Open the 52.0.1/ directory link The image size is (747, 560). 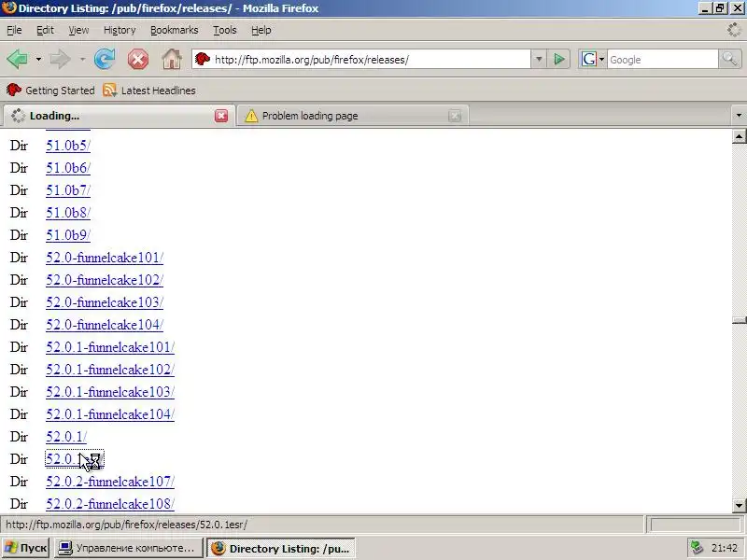click(66, 437)
